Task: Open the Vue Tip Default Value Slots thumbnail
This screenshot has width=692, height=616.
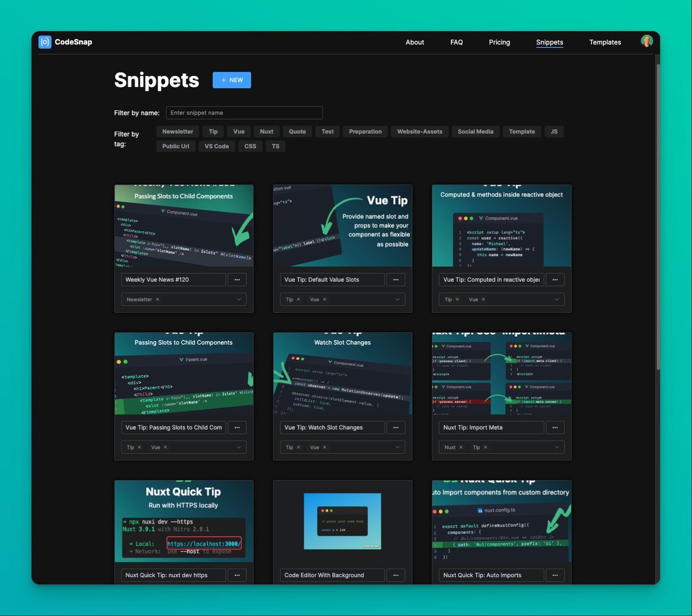Action: pos(343,226)
